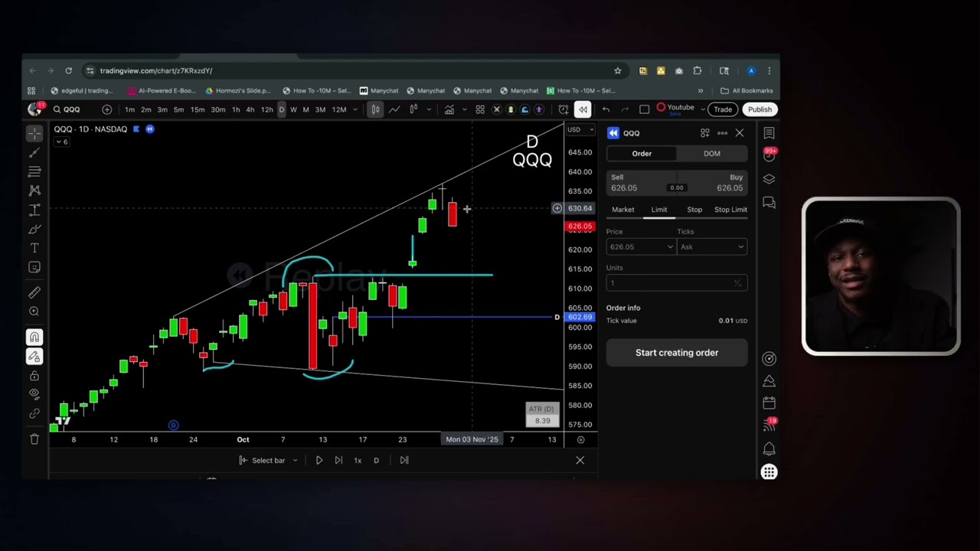Click Start creating order button
This screenshot has height=551, width=980.
677,353
